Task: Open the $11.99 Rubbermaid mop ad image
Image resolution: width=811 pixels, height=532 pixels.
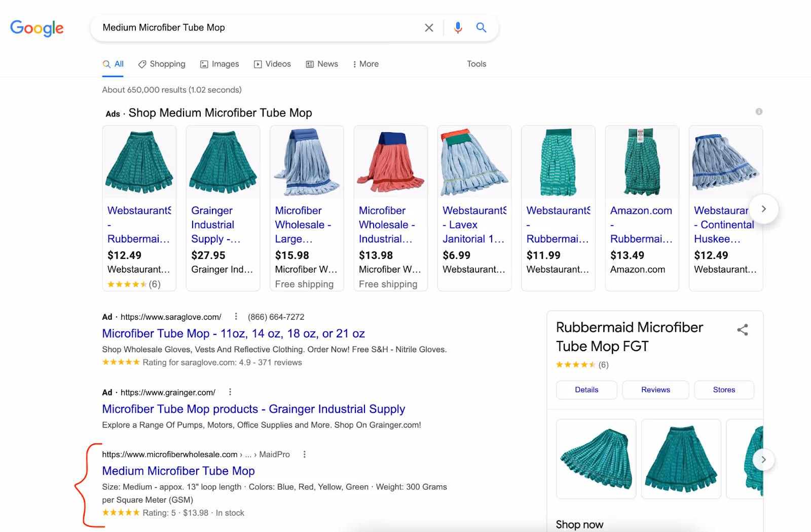Action: (558, 162)
